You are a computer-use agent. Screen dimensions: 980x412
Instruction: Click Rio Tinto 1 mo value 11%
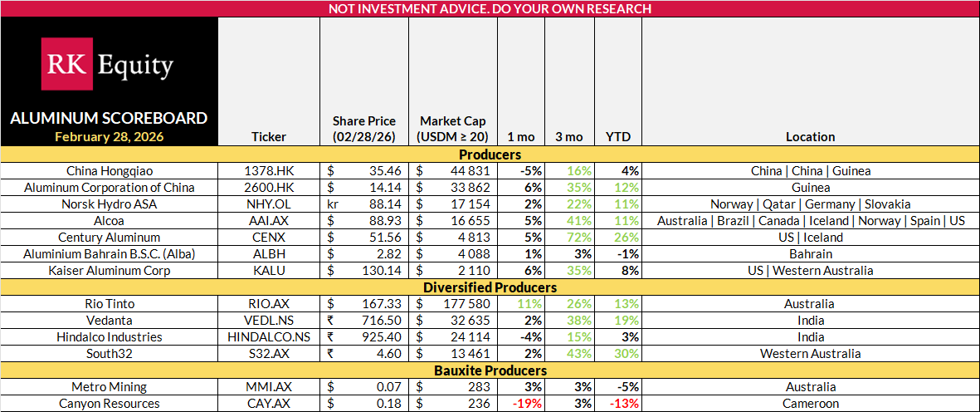(531, 304)
